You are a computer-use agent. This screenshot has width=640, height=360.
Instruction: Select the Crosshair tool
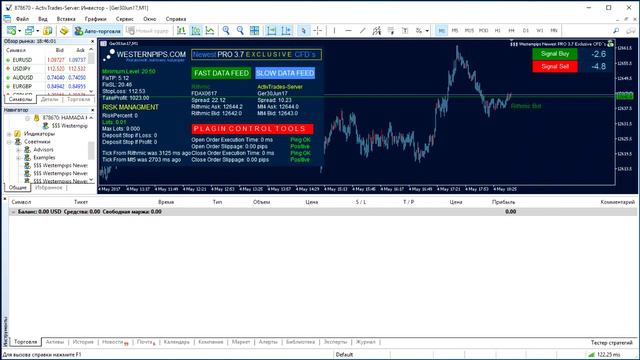pyautogui.click(x=318, y=31)
